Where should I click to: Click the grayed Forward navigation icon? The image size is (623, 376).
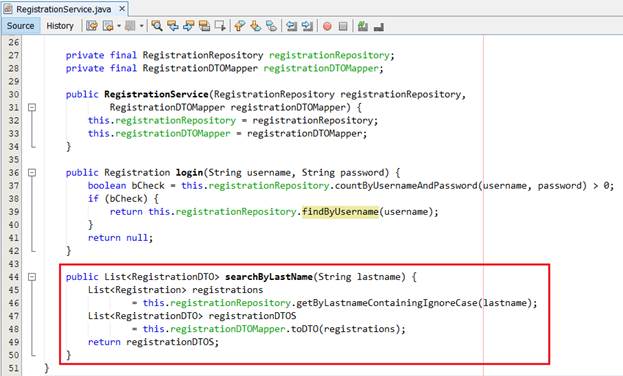(x=130, y=26)
